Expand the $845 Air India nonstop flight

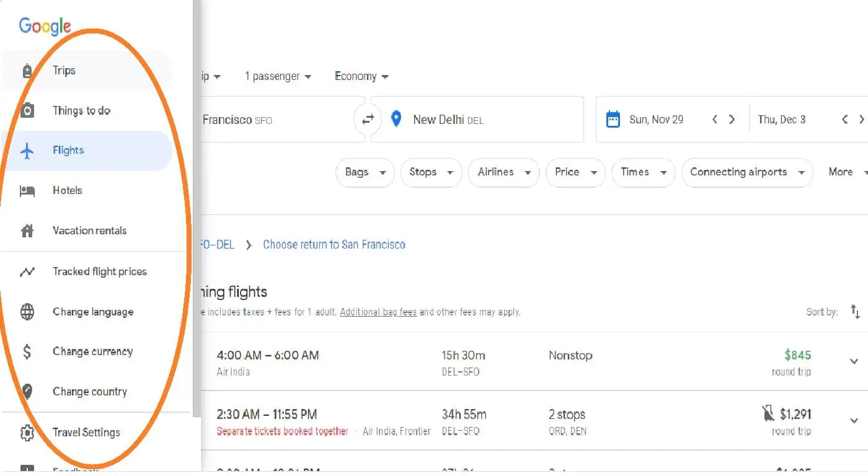click(x=854, y=361)
